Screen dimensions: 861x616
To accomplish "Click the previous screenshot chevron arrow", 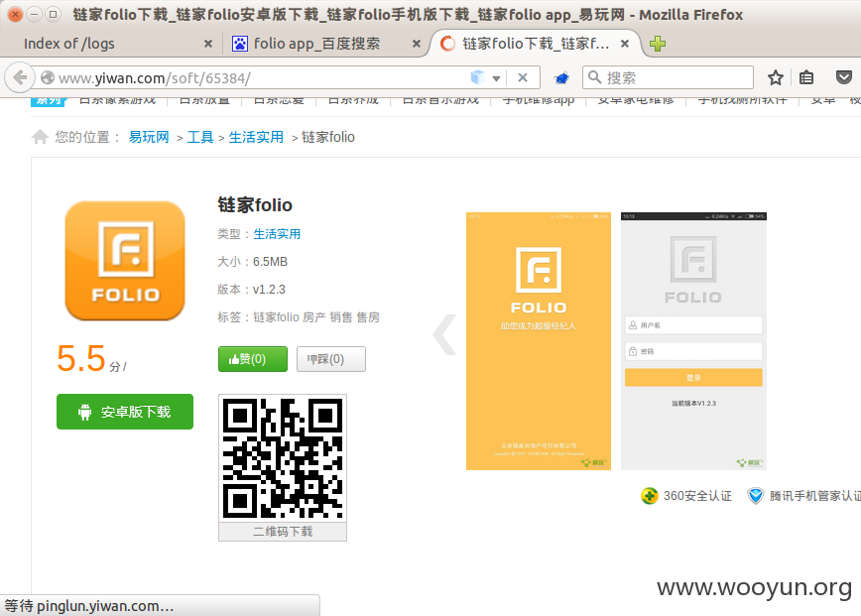I will tap(444, 335).
